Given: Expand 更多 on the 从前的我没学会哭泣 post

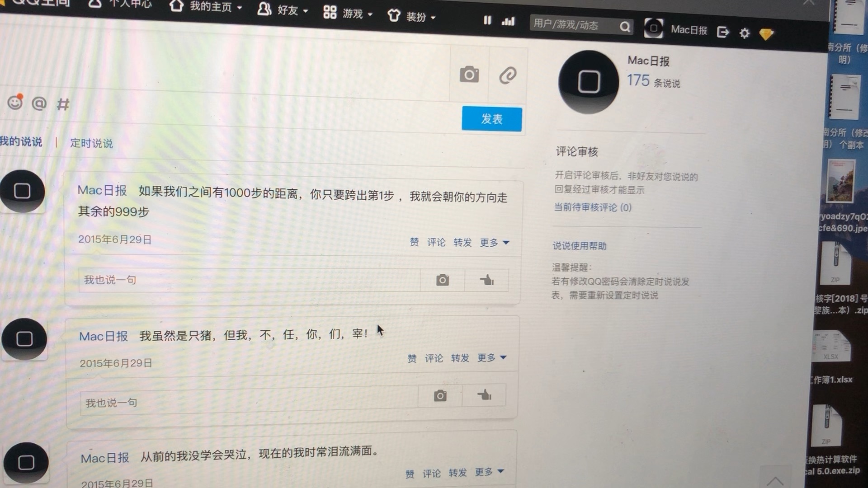Looking at the screenshot, I should click(x=489, y=472).
